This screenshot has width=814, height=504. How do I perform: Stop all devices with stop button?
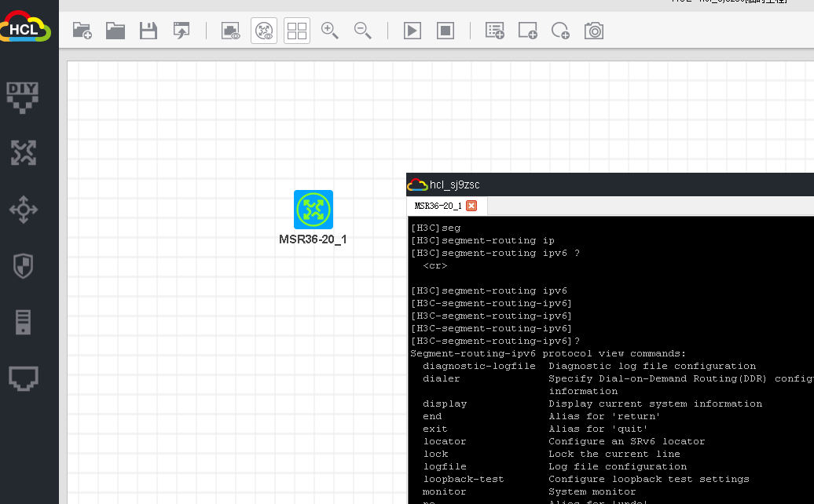[445, 31]
